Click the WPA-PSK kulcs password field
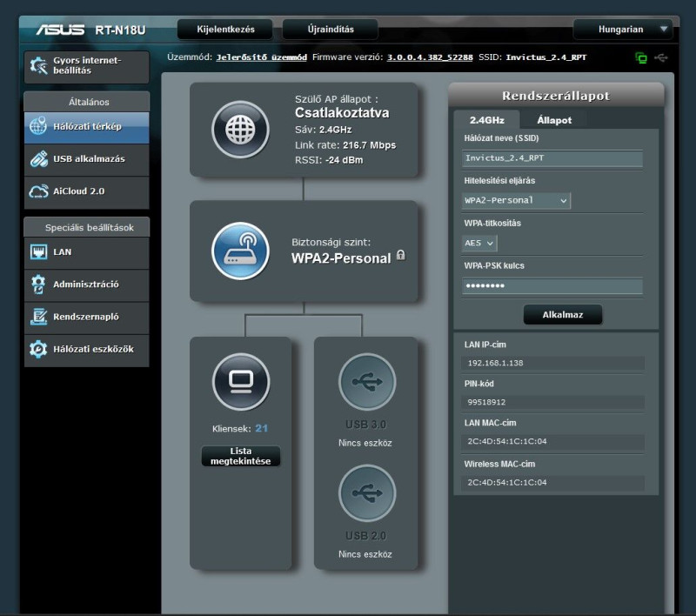 pos(552,285)
